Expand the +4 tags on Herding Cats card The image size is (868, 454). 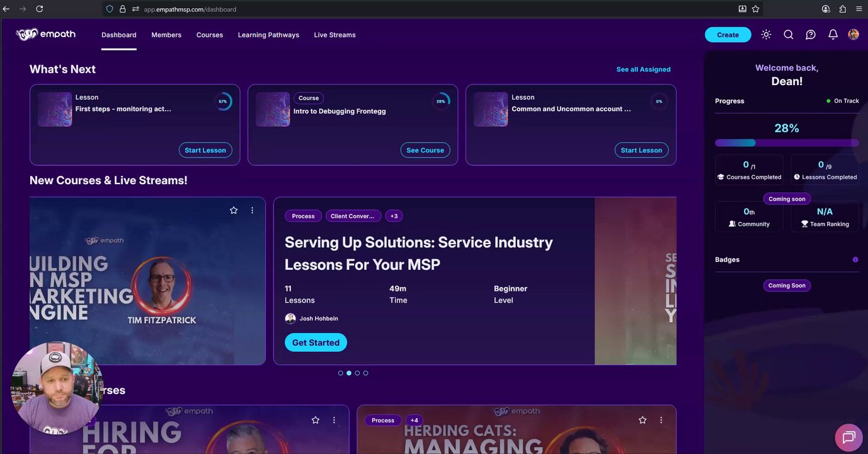tap(414, 420)
